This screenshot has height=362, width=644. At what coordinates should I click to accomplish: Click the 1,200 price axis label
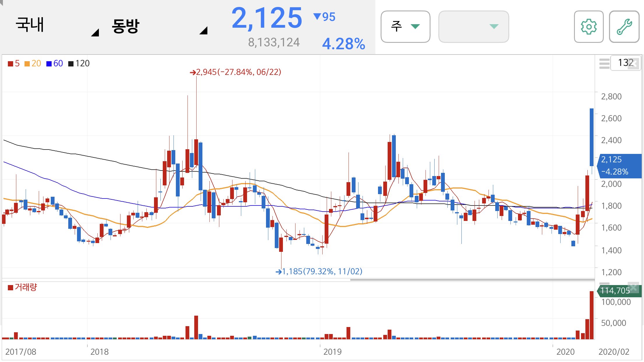[611, 272]
